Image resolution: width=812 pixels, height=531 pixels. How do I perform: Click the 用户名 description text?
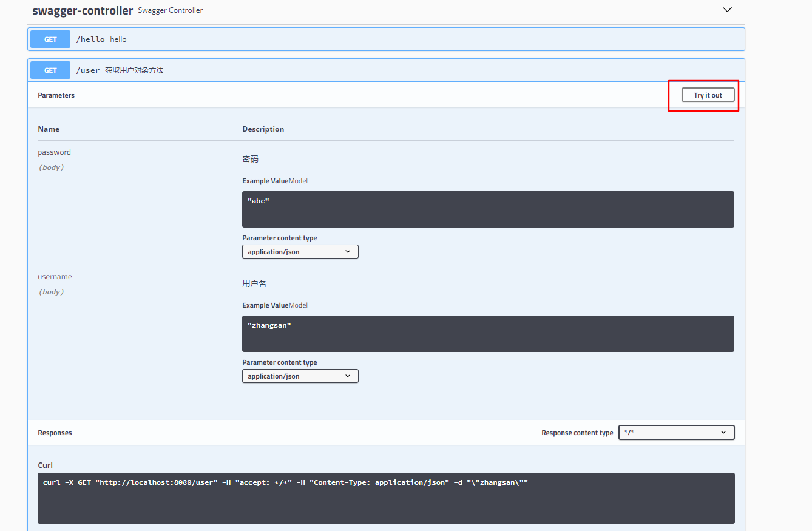point(254,283)
